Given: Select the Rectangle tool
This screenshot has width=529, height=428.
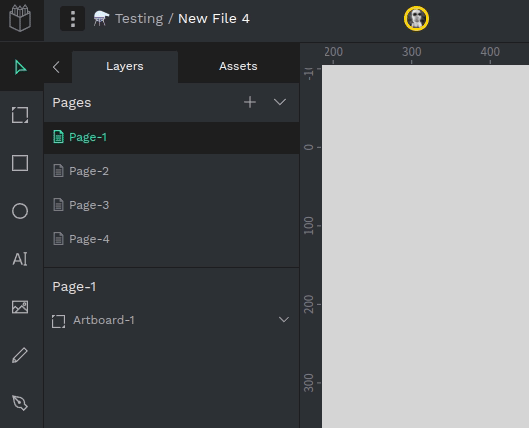Looking at the screenshot, I should pyautogui.click(x=20, y=163).
